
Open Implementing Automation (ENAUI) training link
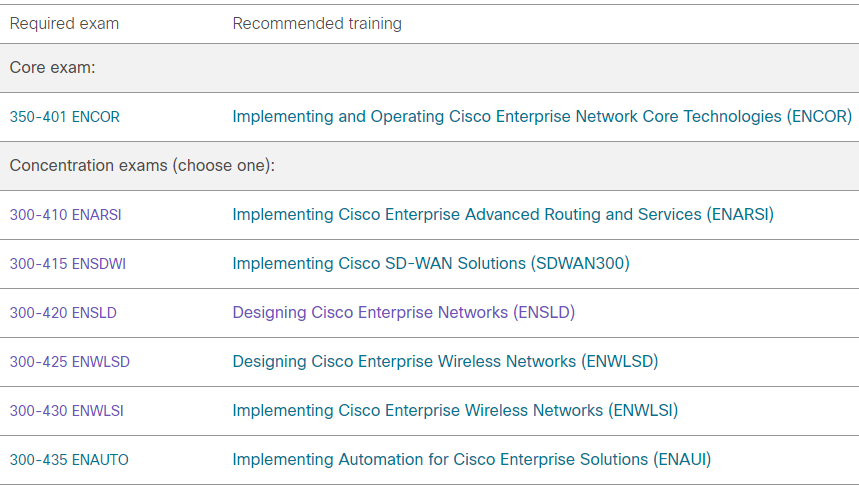click(471, 460)
